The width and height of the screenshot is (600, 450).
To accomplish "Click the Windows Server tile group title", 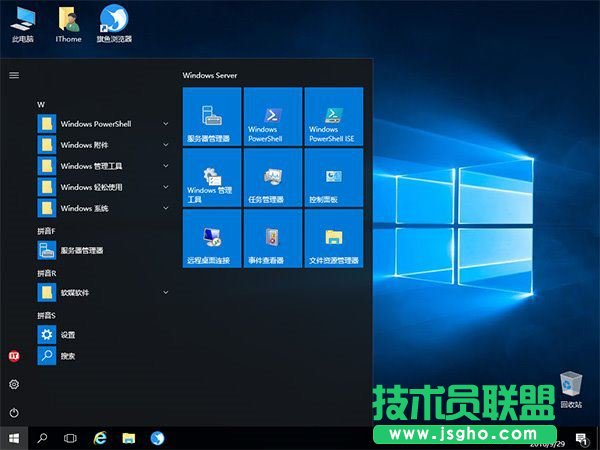I will pos(210,75).
